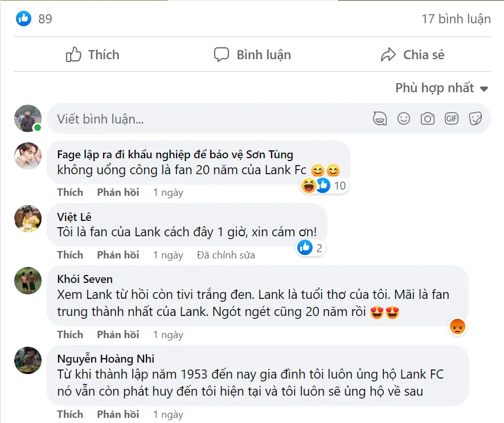Click the share arrow icon next to Chia sẻ
The height and width of the screenshot is (423, 504).
pos(390,54)
